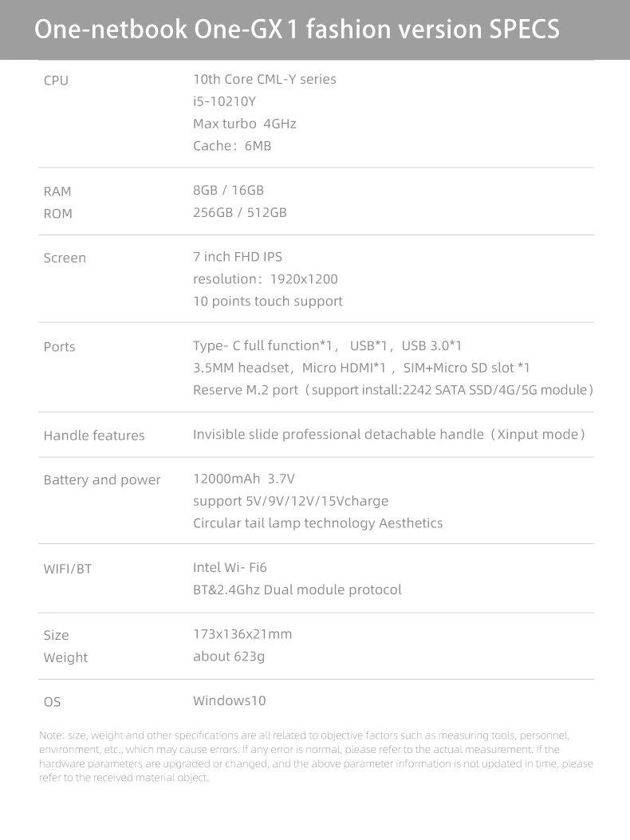Screen dimensions: 630x840
Task: Select the Invisible slide detachable handle text
Action: (389, 435)
